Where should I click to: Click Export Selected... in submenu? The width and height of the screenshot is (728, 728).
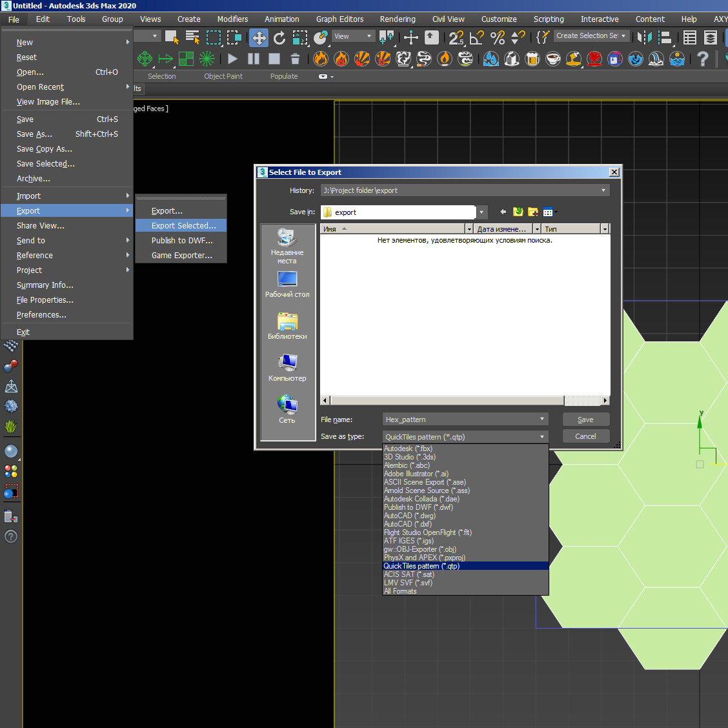(x=183, y=226)
